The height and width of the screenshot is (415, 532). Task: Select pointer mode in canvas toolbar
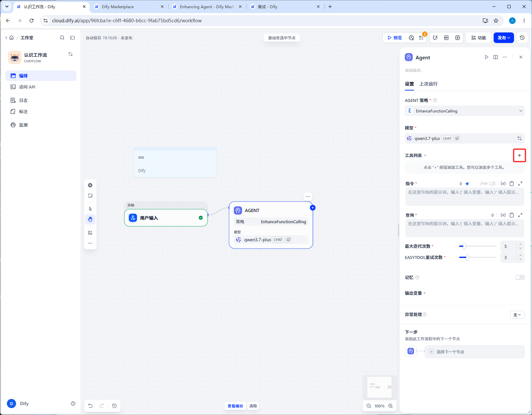click(90, 209)
